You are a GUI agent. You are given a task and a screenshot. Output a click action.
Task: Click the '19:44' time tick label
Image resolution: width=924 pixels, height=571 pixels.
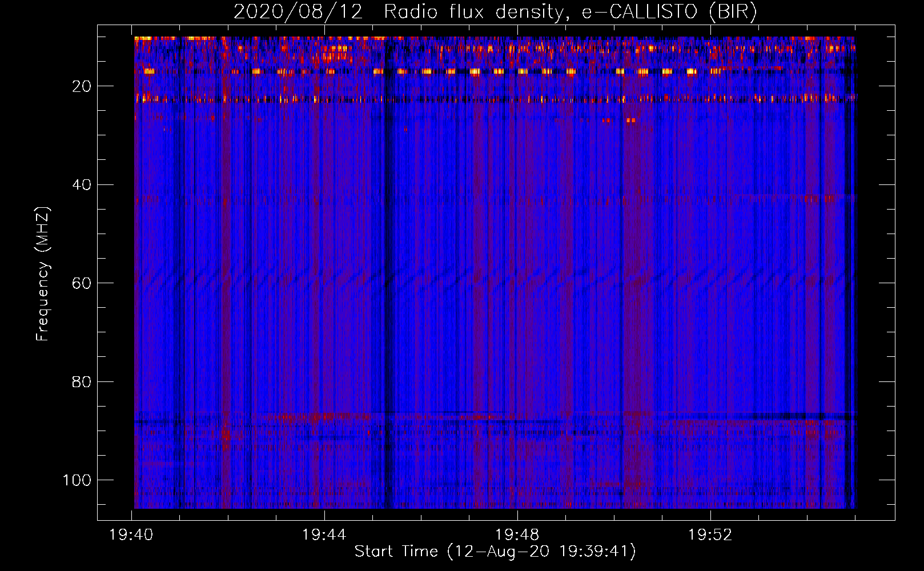[x=324, y=535]
